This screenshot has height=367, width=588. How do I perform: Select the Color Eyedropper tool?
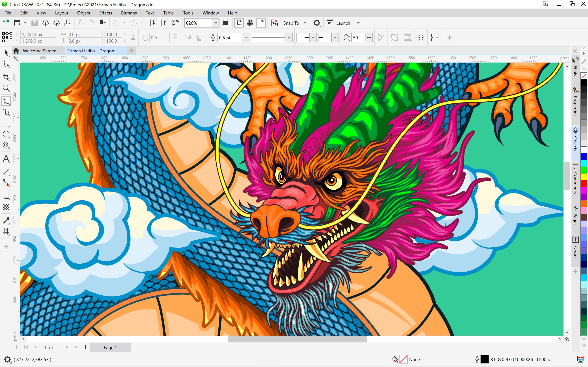[6, 219]
